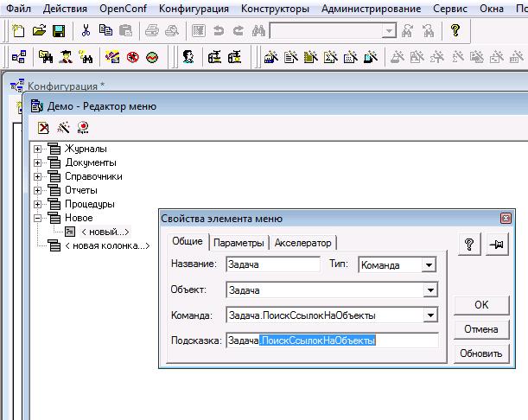The height and width of the screenshot is (420, 528).
Task: Click the delete item icon in menu editor
Action: click(43, 128)
